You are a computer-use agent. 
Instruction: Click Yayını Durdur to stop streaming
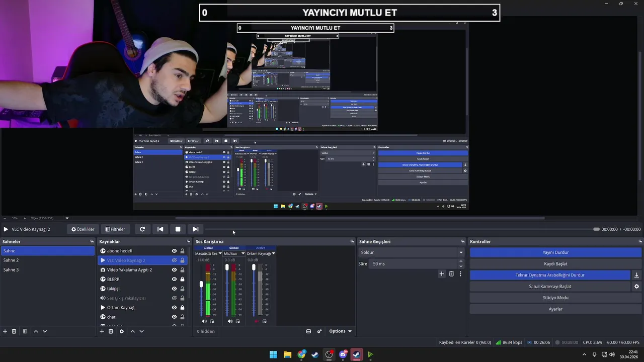click(x=555, y=252)
